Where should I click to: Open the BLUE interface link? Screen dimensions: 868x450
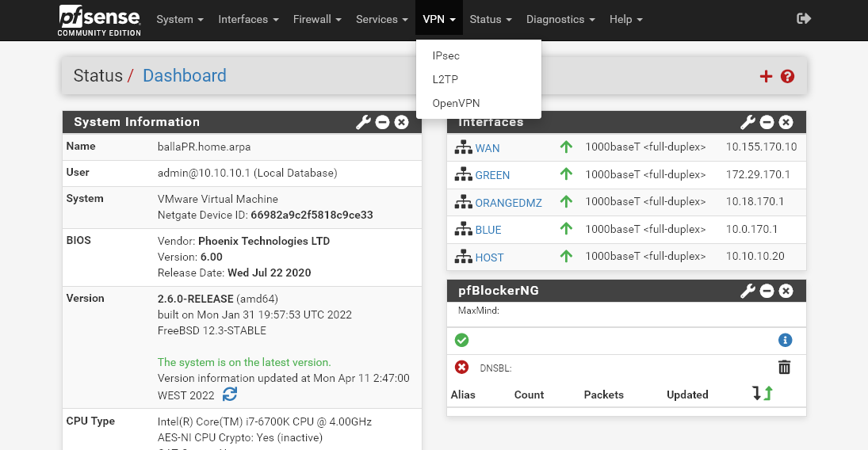pos(488,231)
